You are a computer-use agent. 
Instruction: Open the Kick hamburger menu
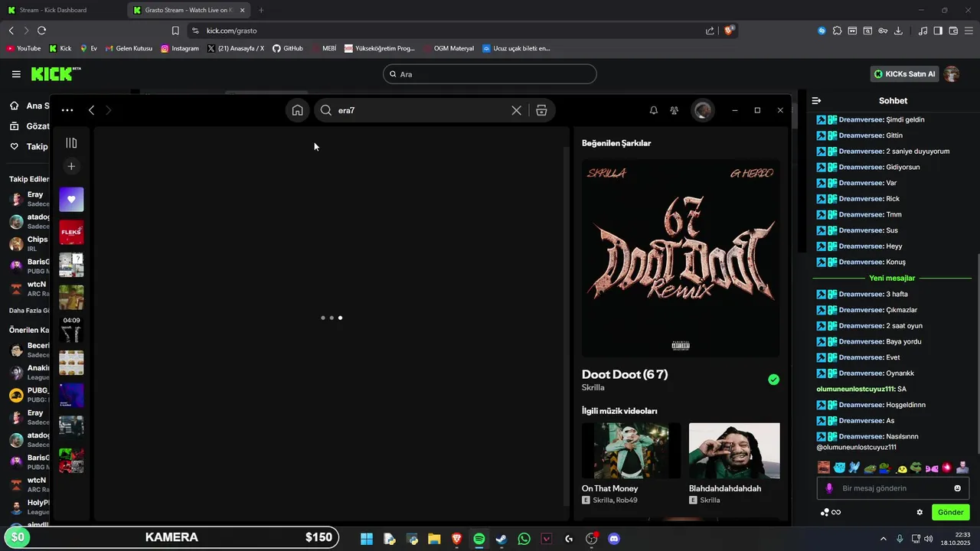[x=16, y=74]
